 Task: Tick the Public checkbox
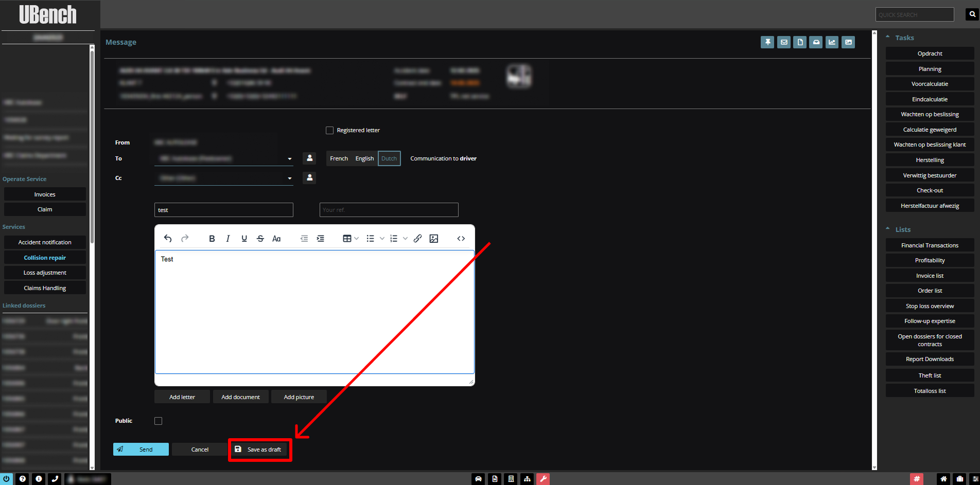[159, 421]
